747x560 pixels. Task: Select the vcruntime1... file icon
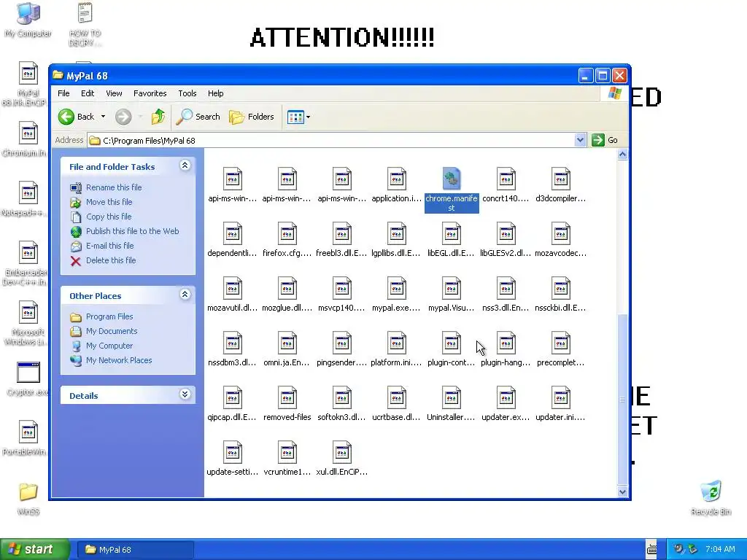pos(287,452)
